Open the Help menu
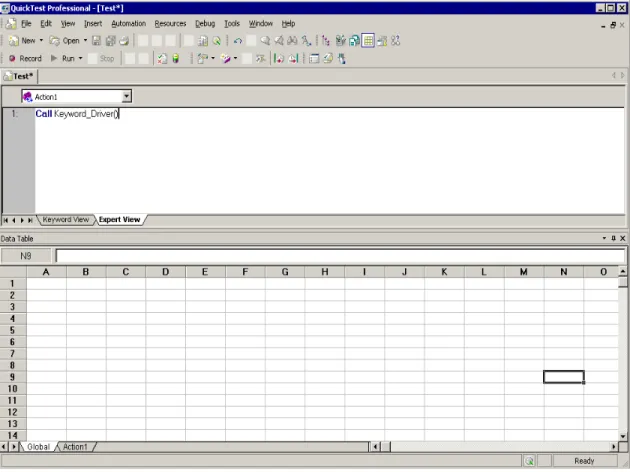630x472 pixels. pos(288,24)
